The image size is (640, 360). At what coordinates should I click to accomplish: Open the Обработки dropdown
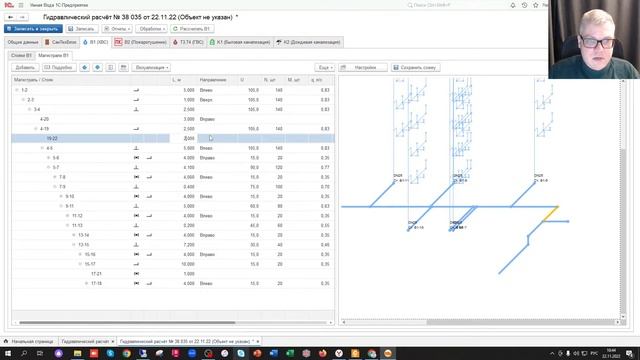pyautogui.click(x=151, y=29)
